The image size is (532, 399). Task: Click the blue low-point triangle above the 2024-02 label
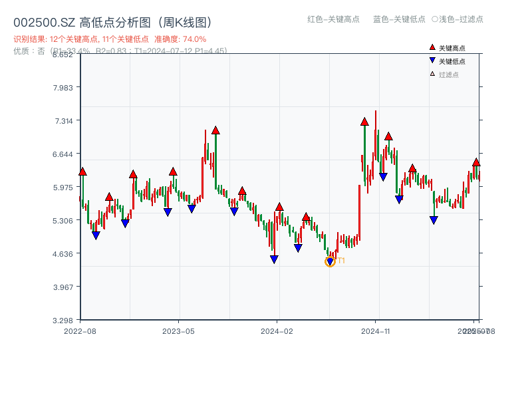[274, 259]
